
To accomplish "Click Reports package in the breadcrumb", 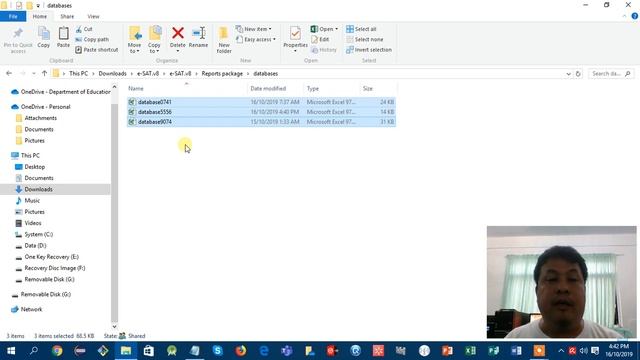I will [x=222, y=73].
